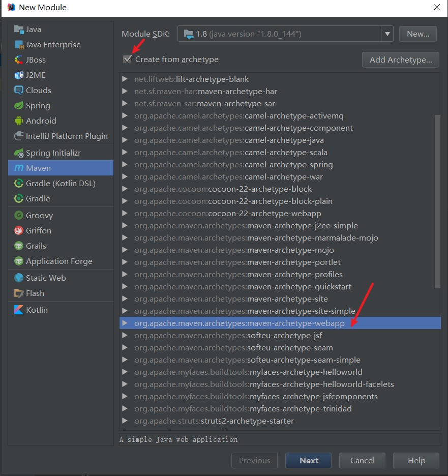Expand the maven-archetype-webapp node
Viewport: 448px width, 476px height.
click(x=125, y=323)
